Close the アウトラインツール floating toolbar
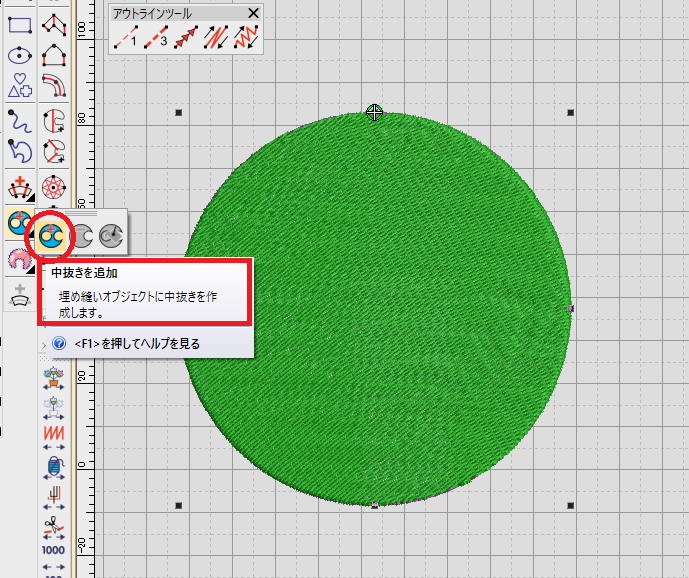 click(x=254, y=13)
